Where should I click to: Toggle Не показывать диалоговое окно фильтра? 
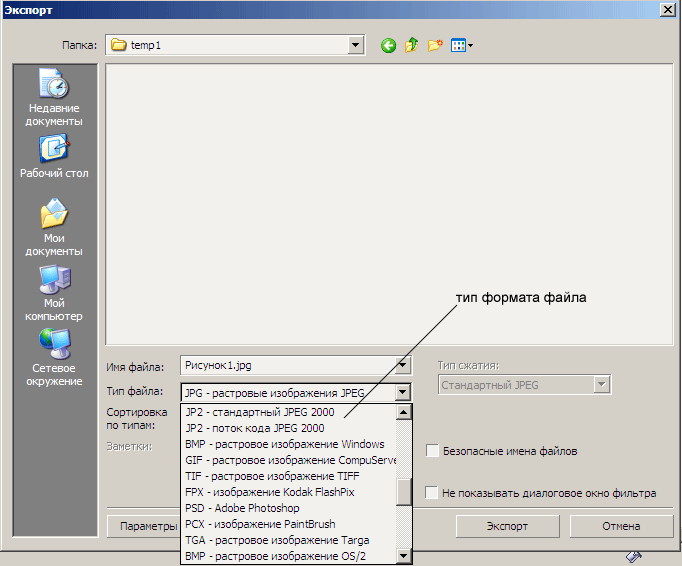point(431,492)
